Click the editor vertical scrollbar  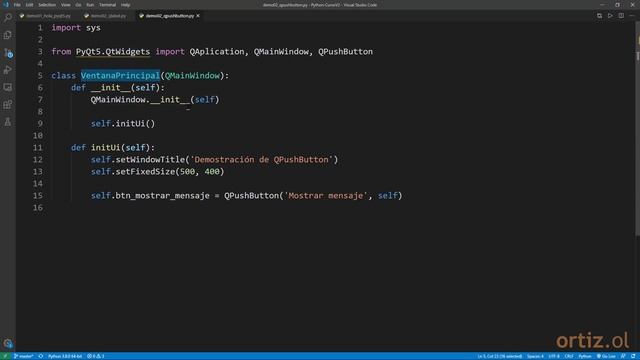(637, 129)
